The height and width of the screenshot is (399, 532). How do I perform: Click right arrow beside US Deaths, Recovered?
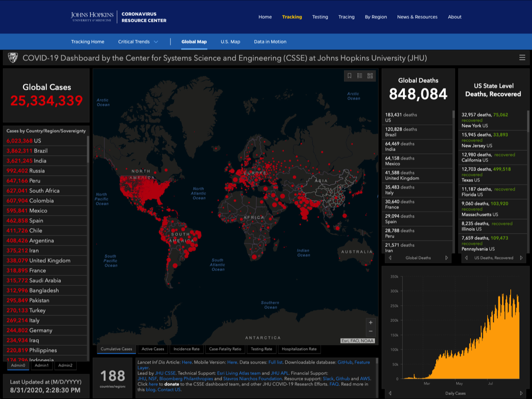(x=521, y=258)
